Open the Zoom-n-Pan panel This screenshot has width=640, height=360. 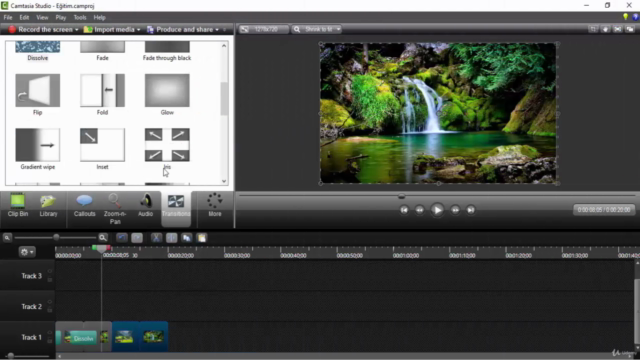pos(115,209)
